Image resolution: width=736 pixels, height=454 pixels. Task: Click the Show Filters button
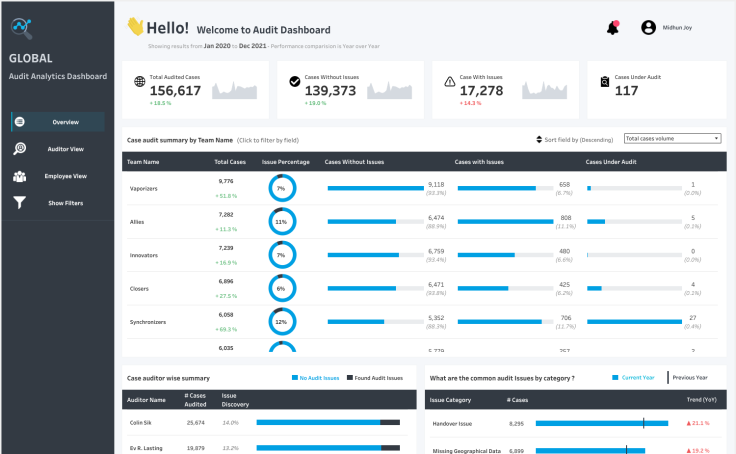point(65,203)
